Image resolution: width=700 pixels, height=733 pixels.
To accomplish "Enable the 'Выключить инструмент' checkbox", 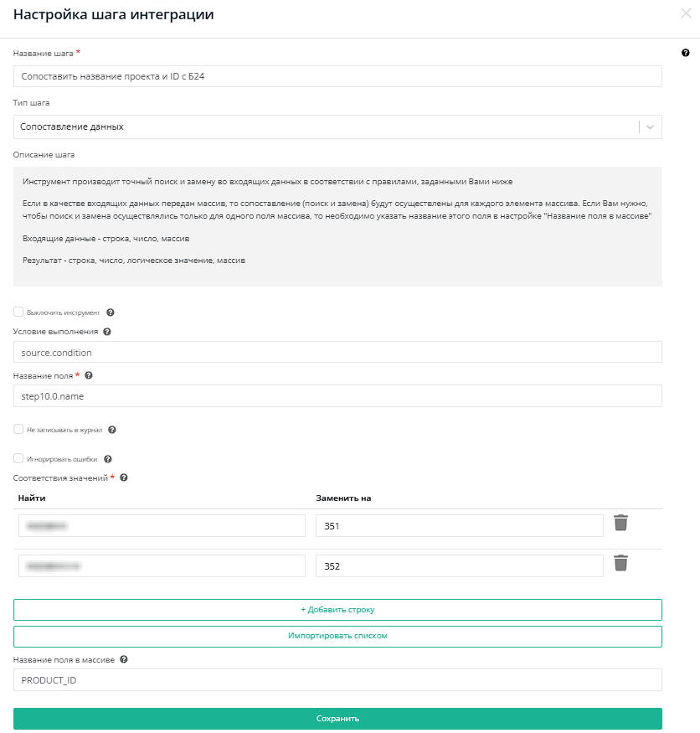I will point(18,312).
